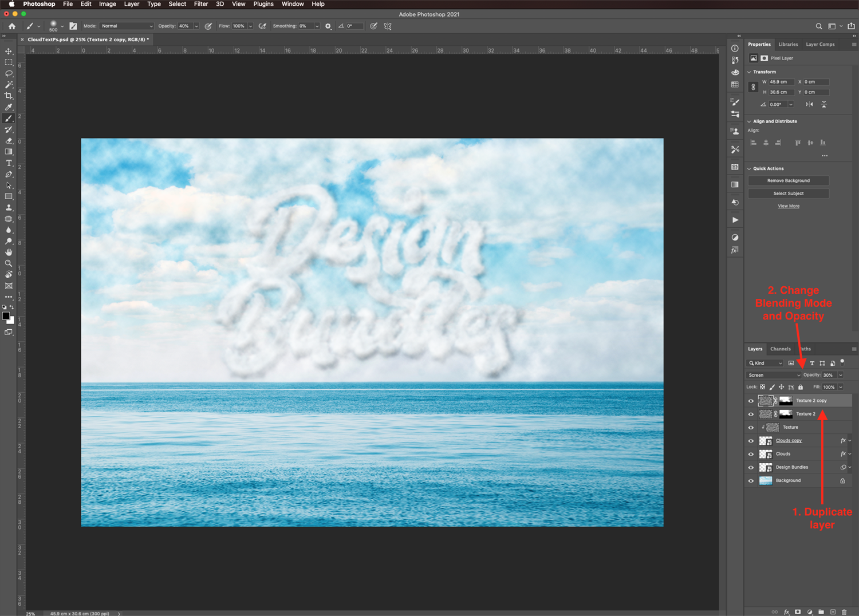This screenshot has height=616, width=859.
Task: Hide the Background layer
Action: pyautogui.click(x=751, y=481)
